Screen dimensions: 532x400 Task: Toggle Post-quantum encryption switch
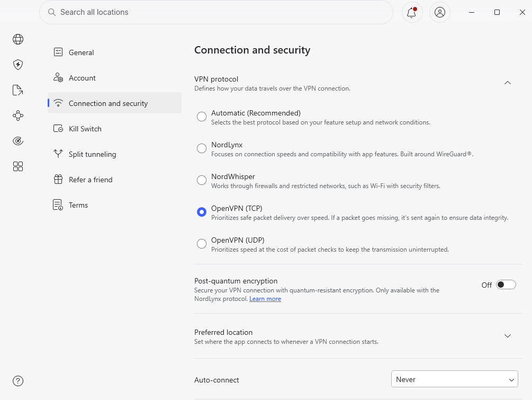tap(506, 285)
